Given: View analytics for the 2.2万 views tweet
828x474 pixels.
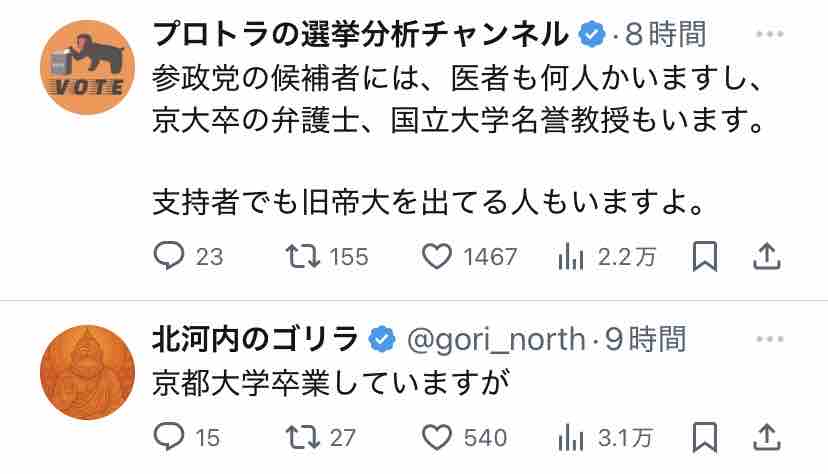Looking at the screenshot, I should tap(571, 257).
